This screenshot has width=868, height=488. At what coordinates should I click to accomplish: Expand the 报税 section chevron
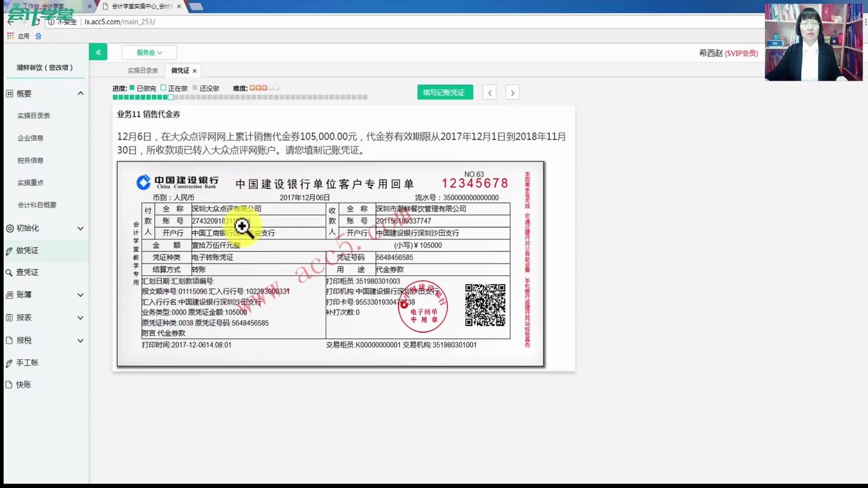pyautogui.click(x=80, y=341)
